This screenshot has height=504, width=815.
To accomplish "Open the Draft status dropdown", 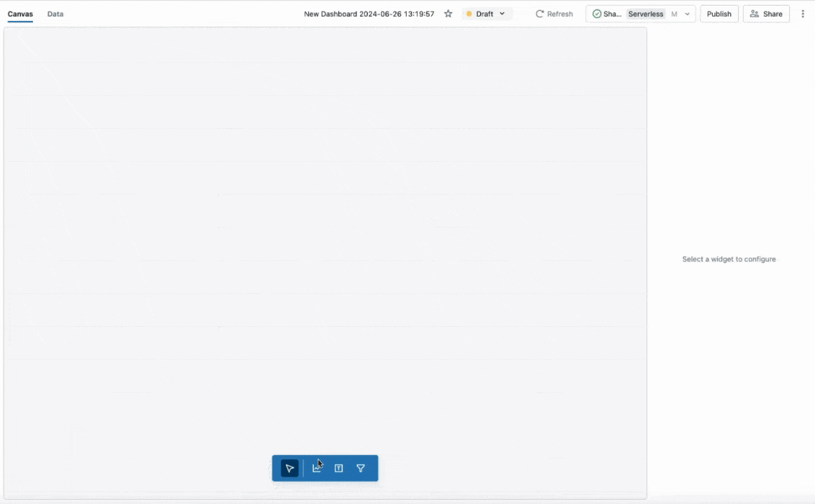I will pyautogui.click(x=502, y=14).
